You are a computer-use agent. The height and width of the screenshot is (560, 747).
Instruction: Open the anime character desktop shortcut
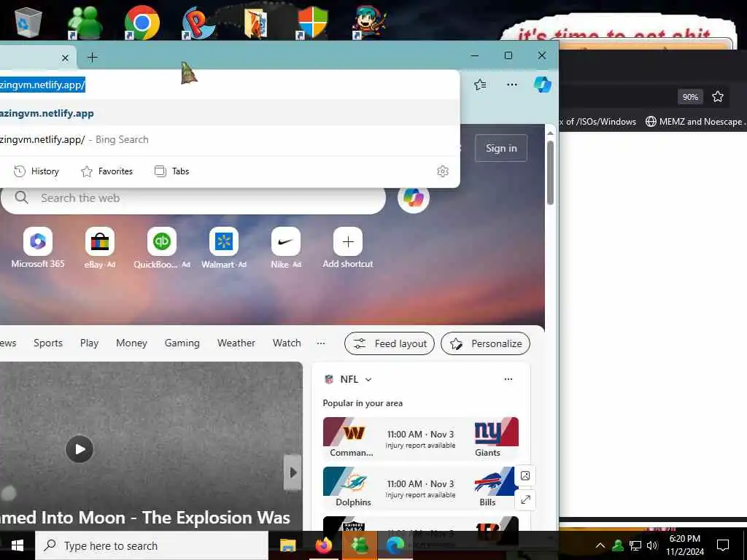click(370, 23)
